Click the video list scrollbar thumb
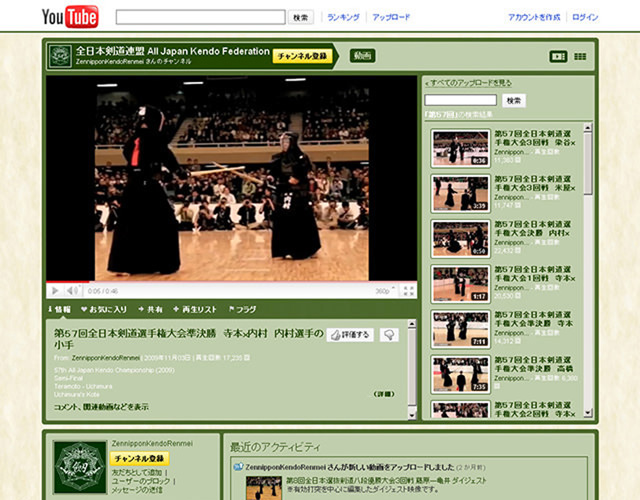Viewport: 640px width, 500px height. (x=588, y=163)
